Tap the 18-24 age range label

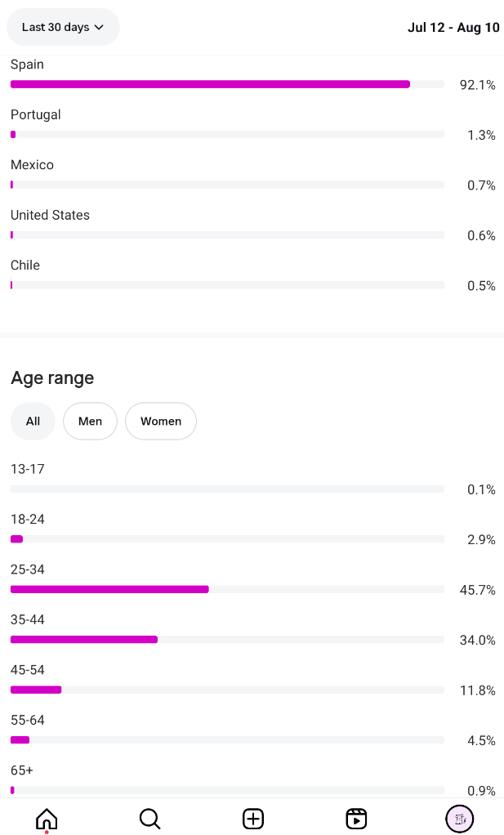click(28, 520)
